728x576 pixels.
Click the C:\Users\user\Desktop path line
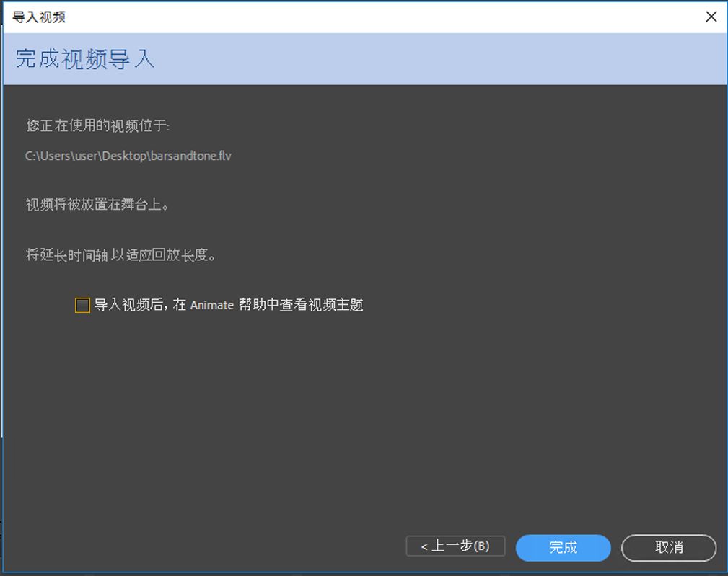[x=126, y=155]
